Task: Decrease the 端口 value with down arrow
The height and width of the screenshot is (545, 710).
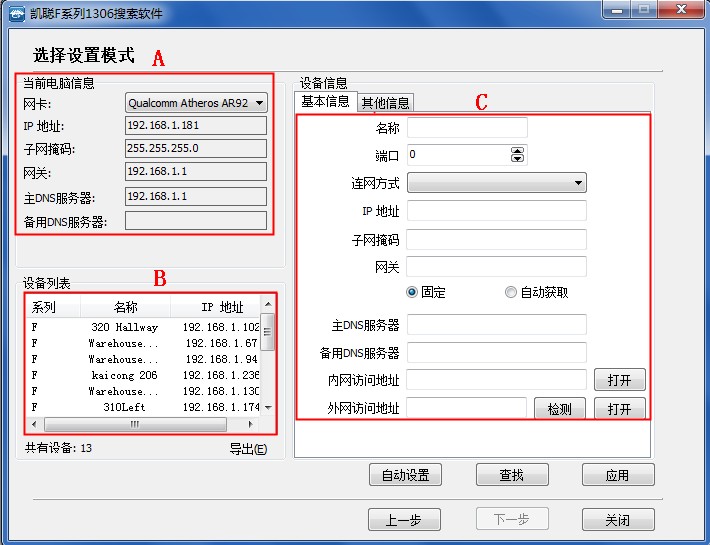Action: click(517, 158)
